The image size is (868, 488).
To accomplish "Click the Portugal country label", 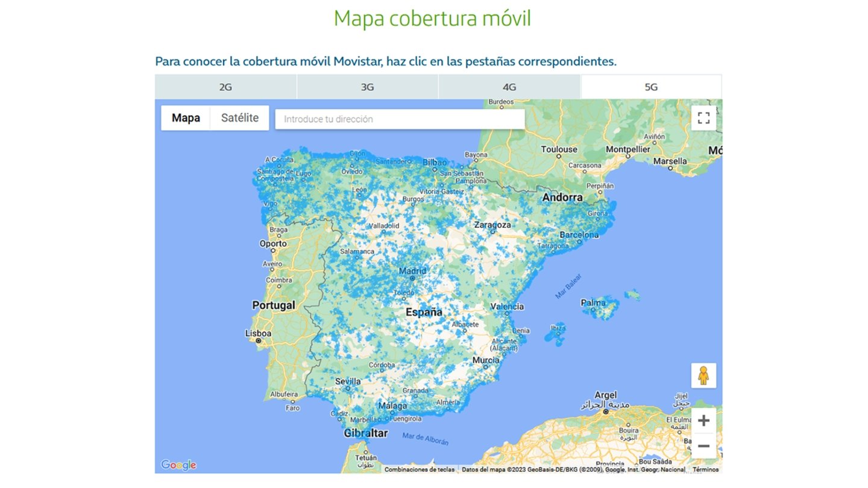I will [274, 305].
